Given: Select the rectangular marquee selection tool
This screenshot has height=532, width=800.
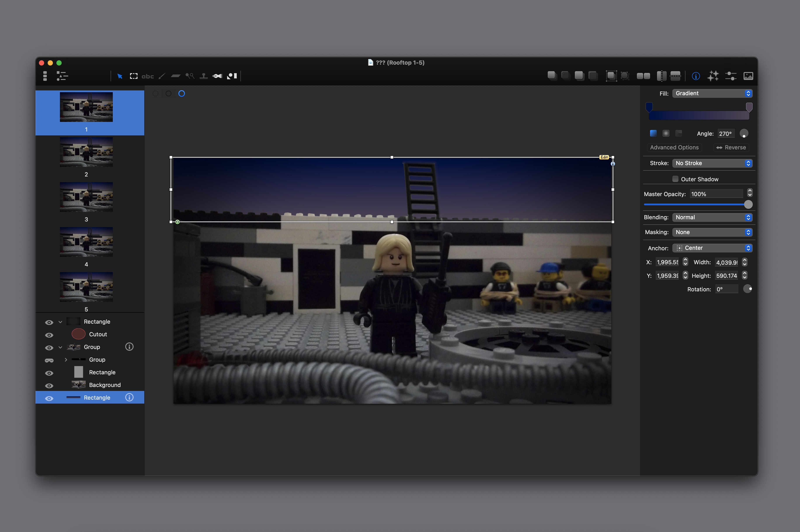Looking at the screenshot, I should 134,76.
